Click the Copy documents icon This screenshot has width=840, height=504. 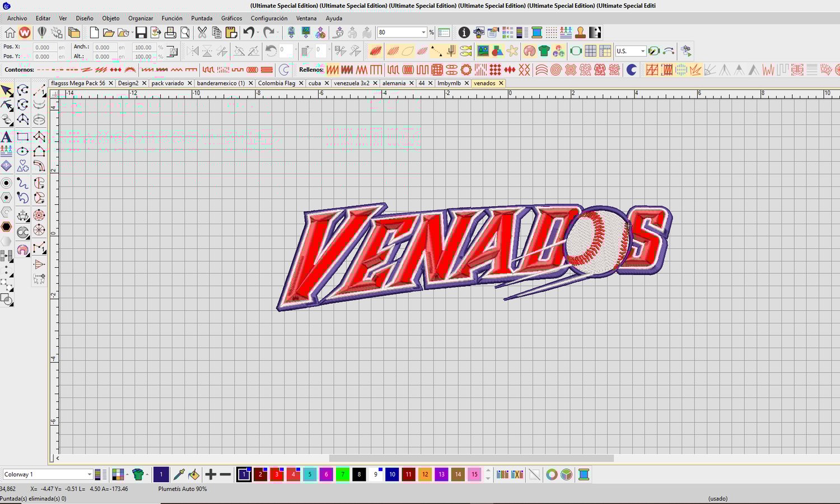point(216,32)
